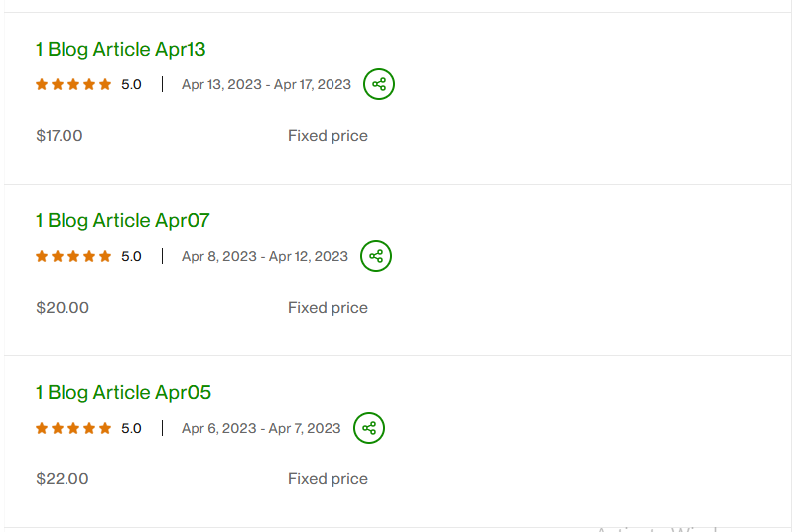Click the $20.00 price amount
The width and height of the screenshot is (798, 532).
[x=63, y=308]
